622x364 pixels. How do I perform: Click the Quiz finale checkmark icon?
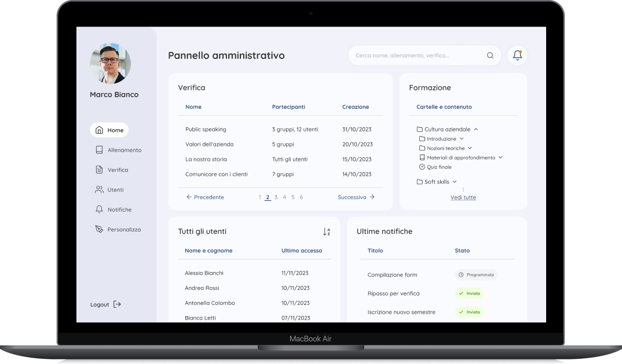pyautogui.click(x=422, y=167)
